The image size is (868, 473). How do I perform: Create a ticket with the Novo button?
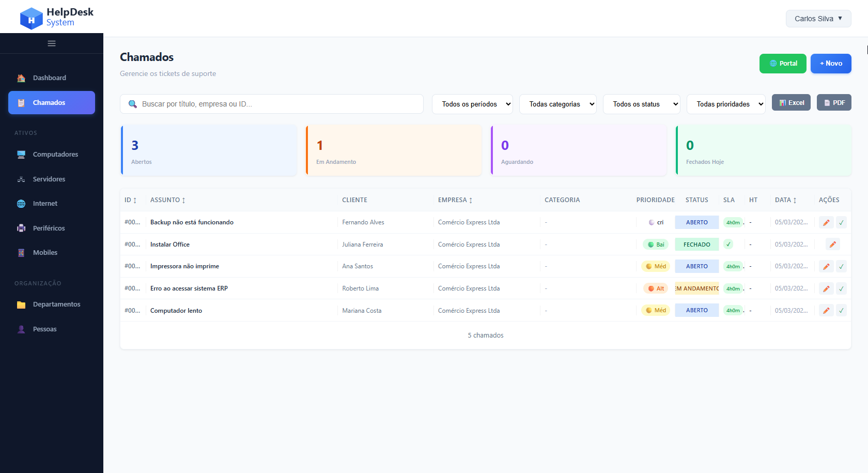830,64
